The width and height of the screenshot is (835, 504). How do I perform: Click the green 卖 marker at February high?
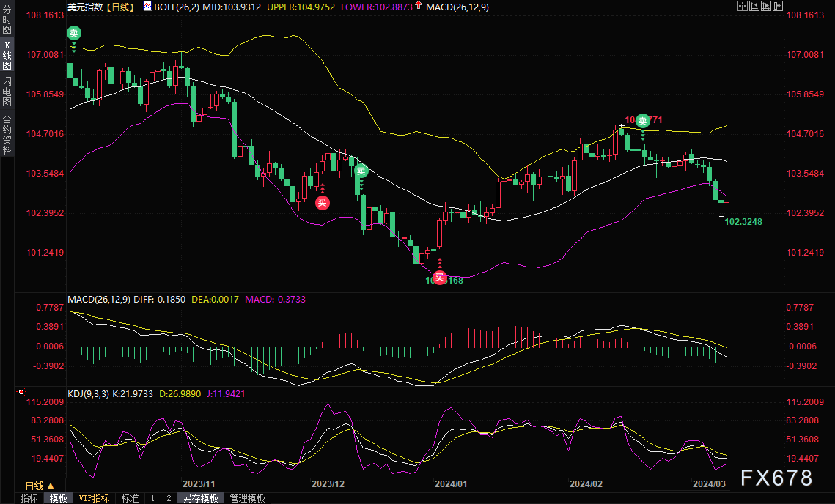(x=643, y=121)
